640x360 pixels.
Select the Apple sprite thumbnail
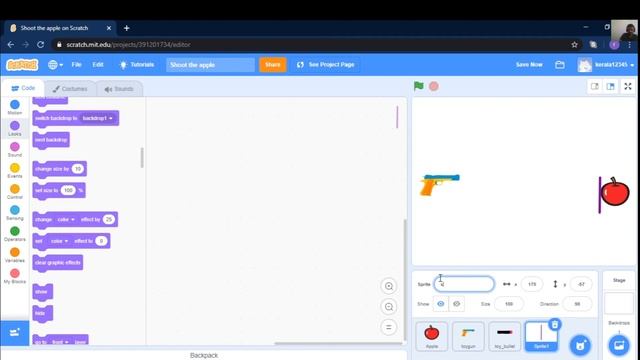point(432,336)
